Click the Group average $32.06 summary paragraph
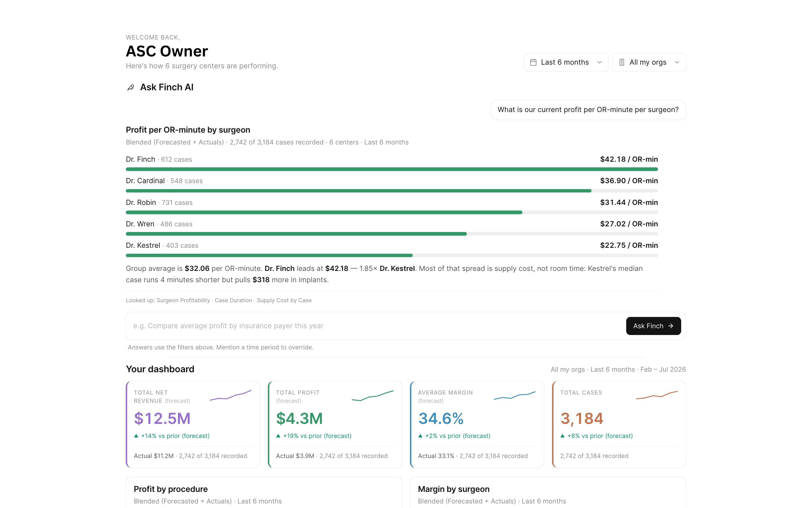The width and height of the screenshot is (812, 508). (384, 274)
